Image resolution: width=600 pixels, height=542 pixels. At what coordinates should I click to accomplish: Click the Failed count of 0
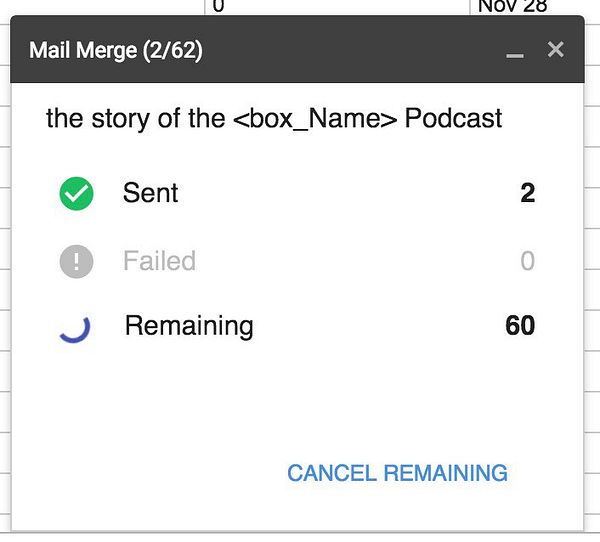[x=527, y=261]
